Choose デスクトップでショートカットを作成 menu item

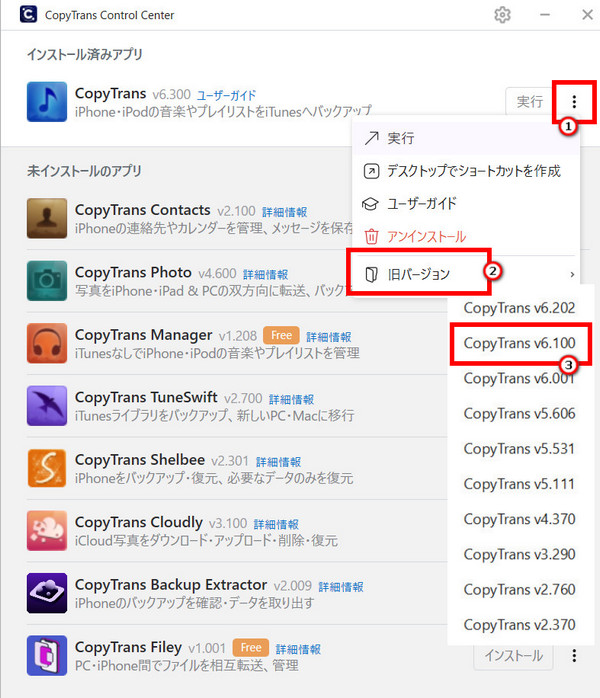[466, 171]
